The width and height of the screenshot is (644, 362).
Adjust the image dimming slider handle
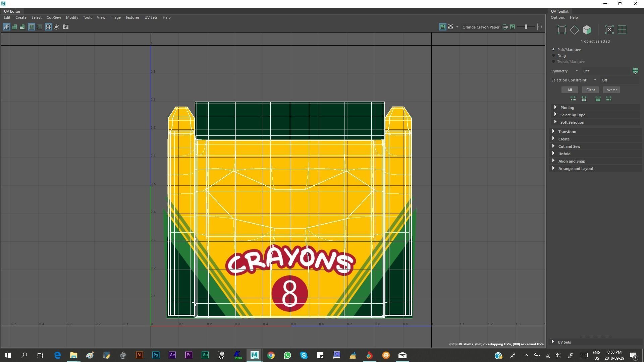coord(526,27)
